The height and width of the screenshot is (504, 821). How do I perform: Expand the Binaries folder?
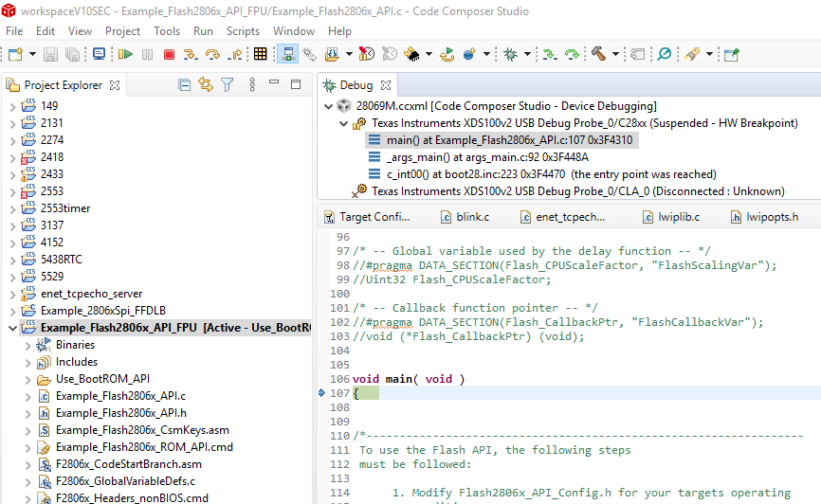(27, 346)
